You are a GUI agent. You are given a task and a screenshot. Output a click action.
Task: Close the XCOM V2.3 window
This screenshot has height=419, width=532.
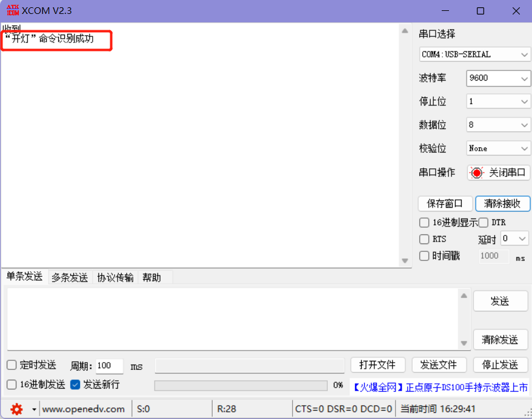coord(516,11)
